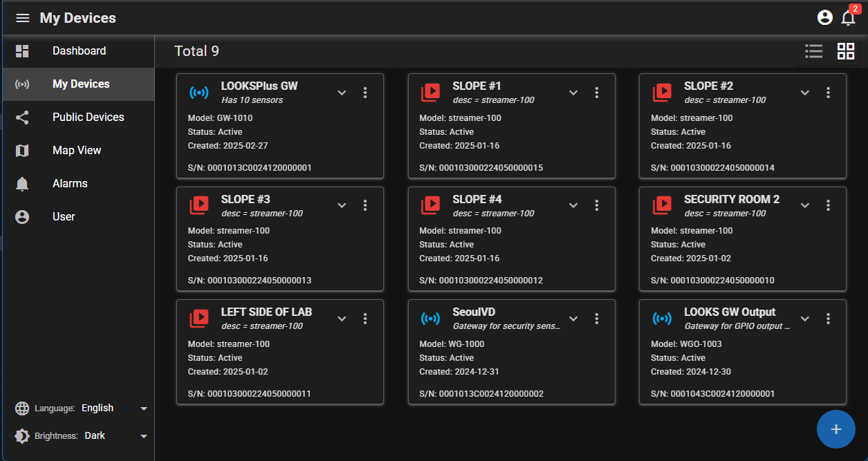Expand the LOOKSPlus GW card details
Screen dimensions: 868x461
click(x=342, y=93)
